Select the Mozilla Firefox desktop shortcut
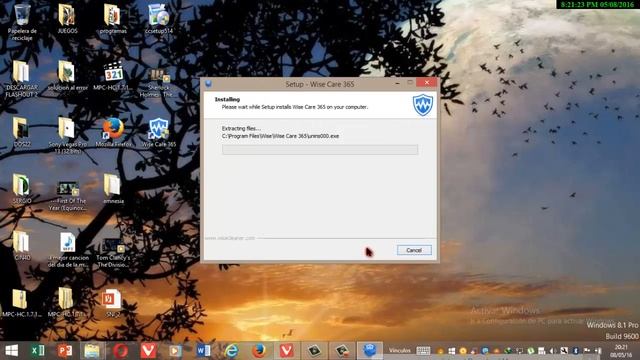 [113, 132]
